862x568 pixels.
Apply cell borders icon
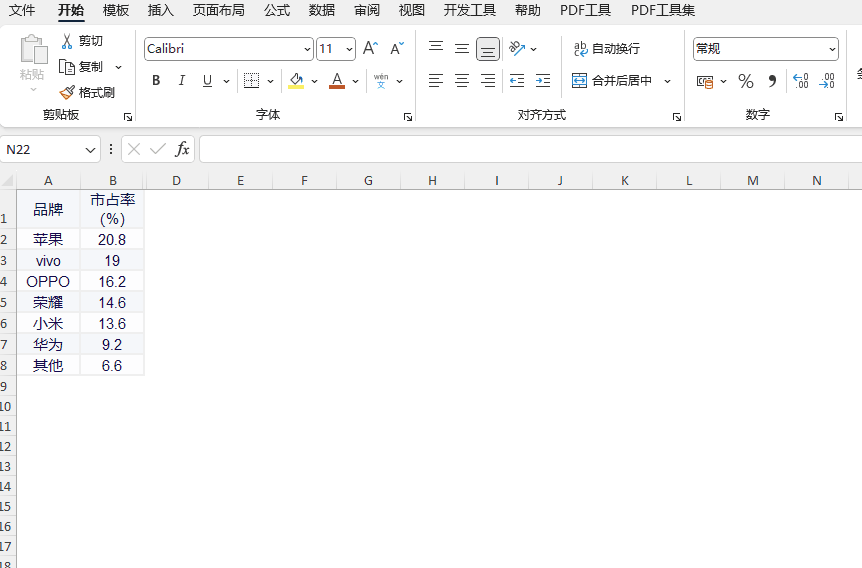click(x=251, y=81)
